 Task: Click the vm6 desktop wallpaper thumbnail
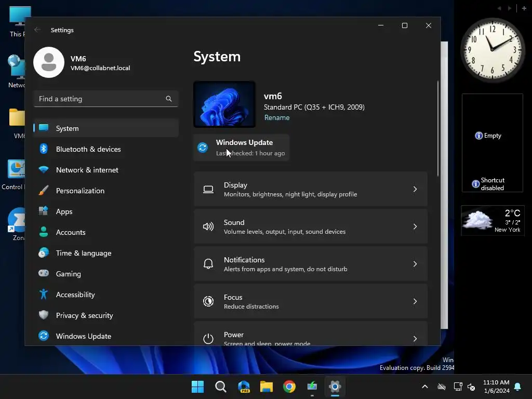point(224,104)
